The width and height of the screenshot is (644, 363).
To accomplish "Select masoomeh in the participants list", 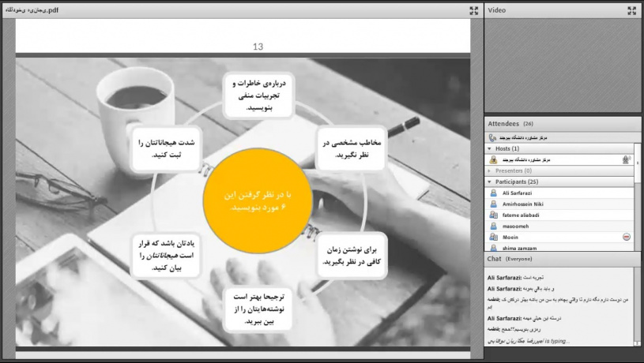I will tap(559, 226).
